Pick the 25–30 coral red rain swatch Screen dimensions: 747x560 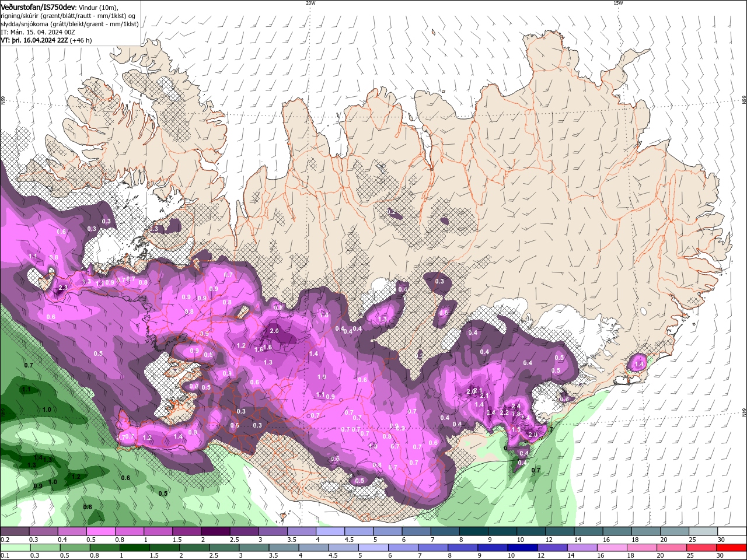coord(702,548)
